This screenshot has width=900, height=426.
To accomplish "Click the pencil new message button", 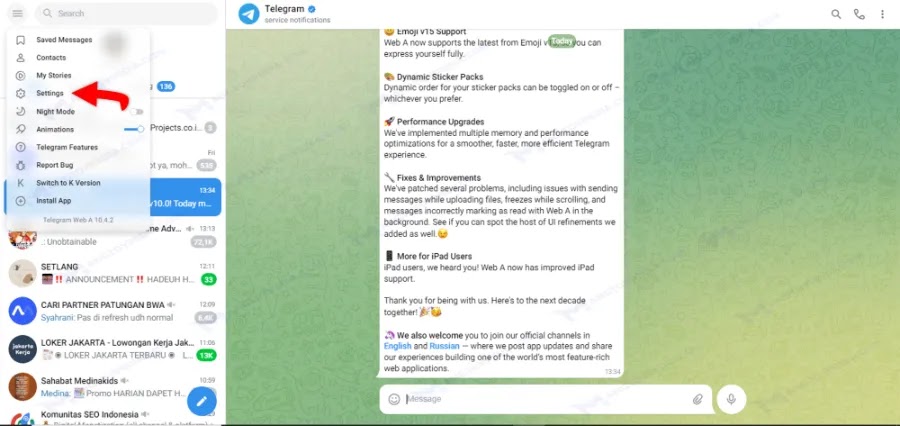I will tap(201, 401).
